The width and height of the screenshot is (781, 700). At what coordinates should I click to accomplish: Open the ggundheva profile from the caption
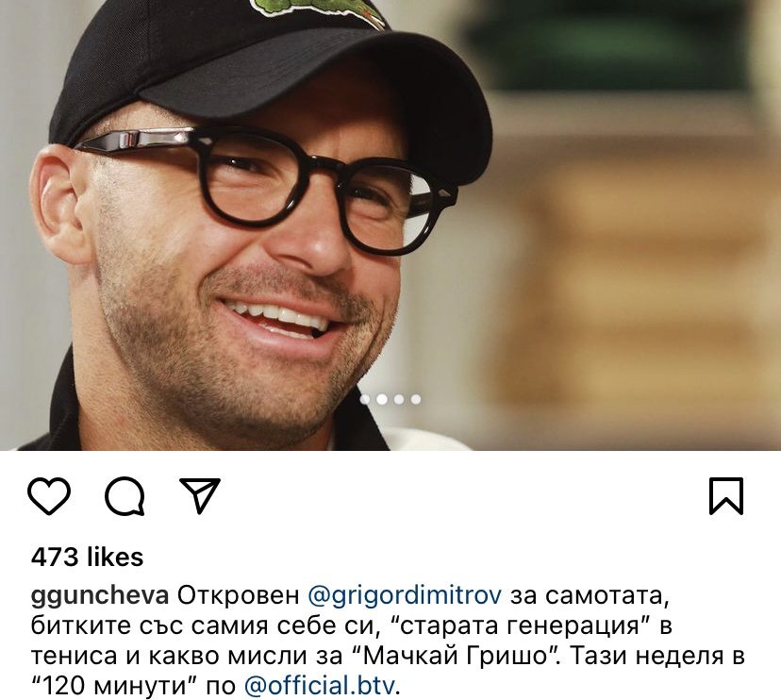[100, 595]
